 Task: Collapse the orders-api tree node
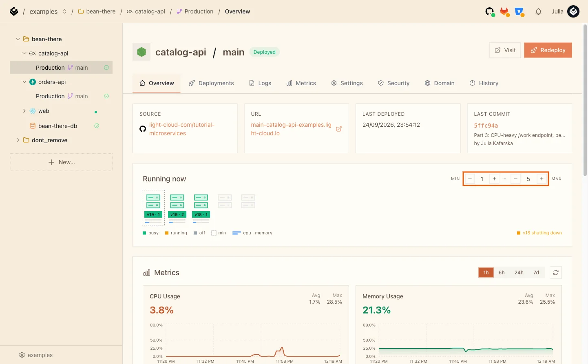[24, 82]
